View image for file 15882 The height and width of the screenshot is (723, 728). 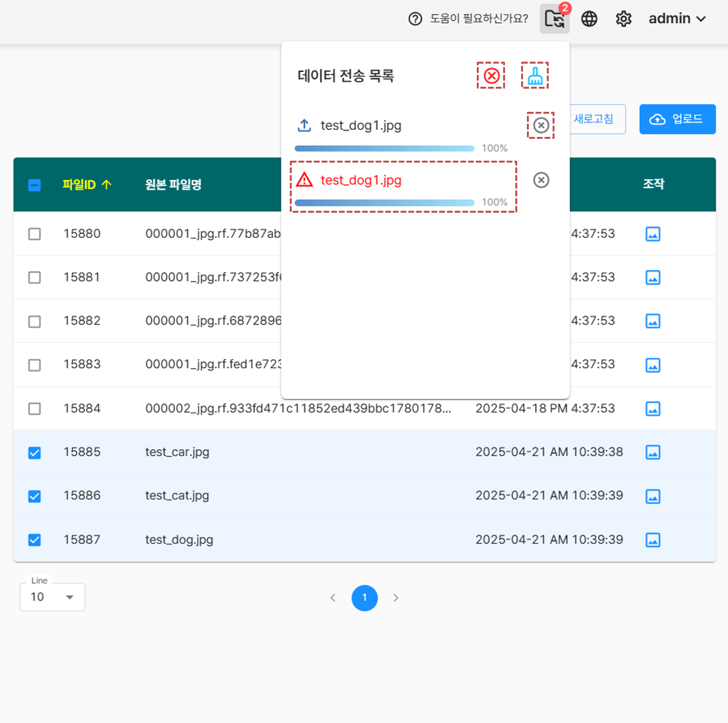(653, 321)
